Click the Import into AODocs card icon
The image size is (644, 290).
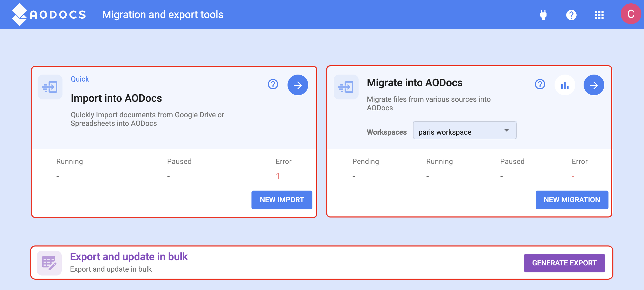(50, 87)
